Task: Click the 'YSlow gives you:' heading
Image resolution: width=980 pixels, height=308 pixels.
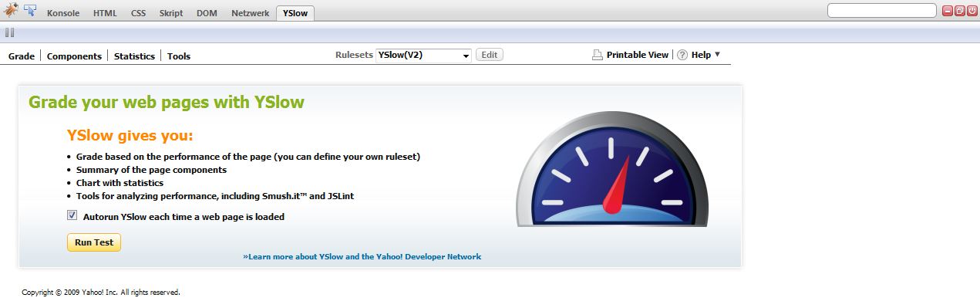Action: click(130, 136)
